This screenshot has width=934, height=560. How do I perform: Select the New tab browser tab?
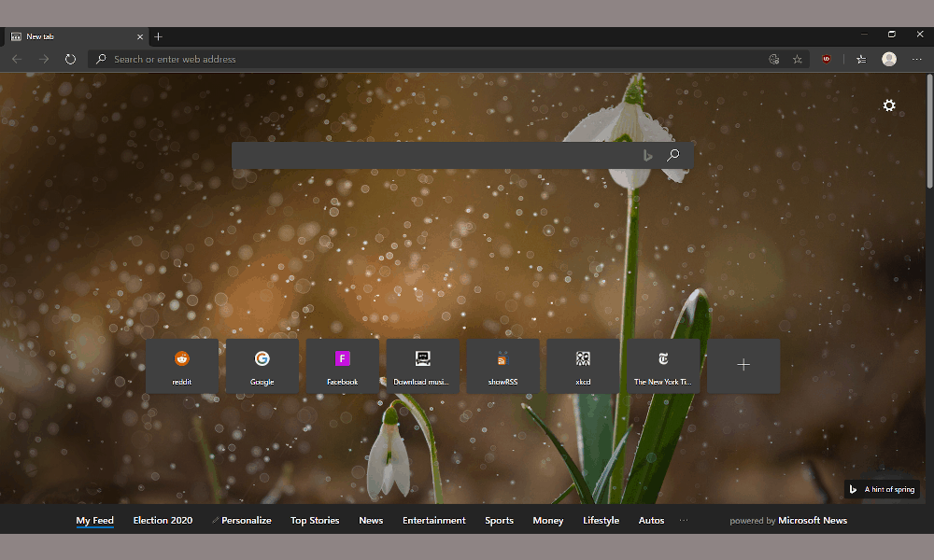click(x=77, y=37)
